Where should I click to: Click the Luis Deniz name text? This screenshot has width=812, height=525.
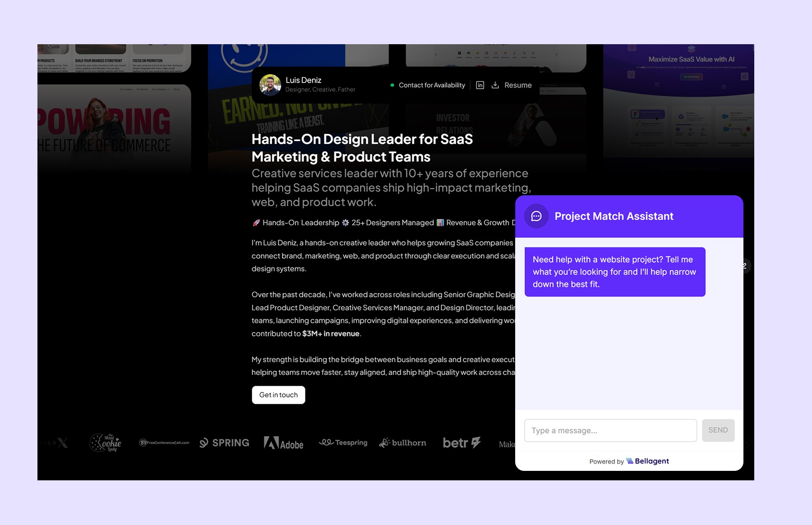pos(303,80)
